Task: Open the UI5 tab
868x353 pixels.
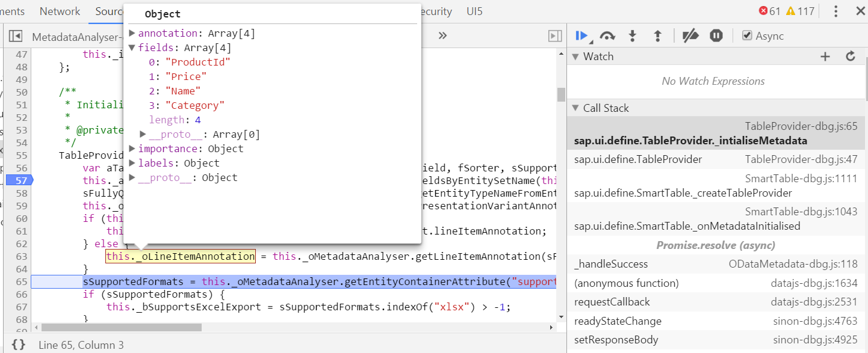Action: [474, 11]
